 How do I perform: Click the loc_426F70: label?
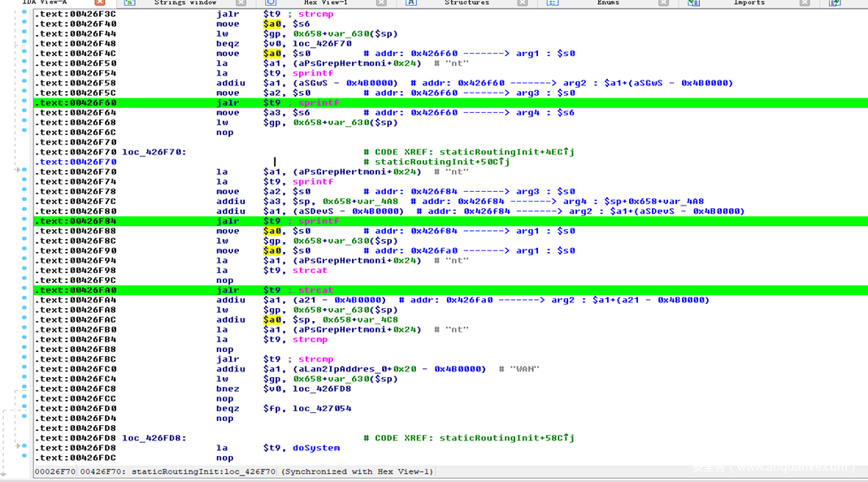coord(154,152)
